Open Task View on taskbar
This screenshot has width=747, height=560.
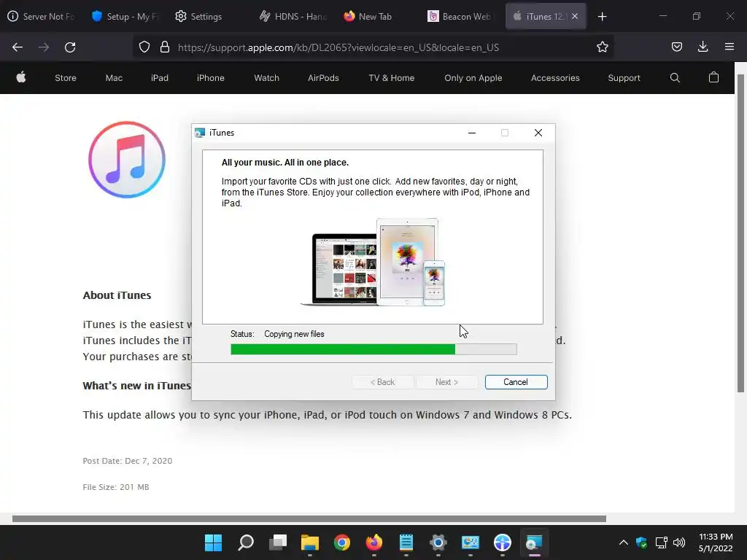278,542
